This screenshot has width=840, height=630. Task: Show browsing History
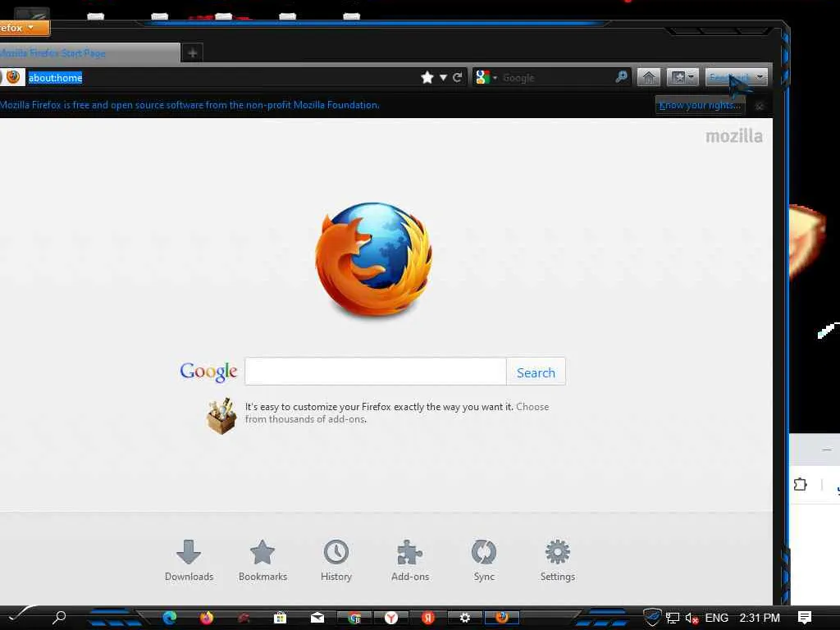(x=336, y=560)
